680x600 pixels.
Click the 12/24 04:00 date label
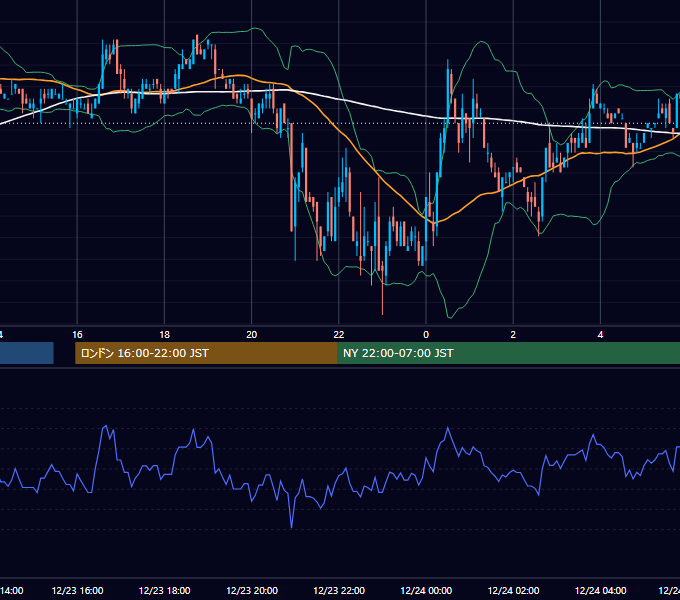tap(601, 590)
